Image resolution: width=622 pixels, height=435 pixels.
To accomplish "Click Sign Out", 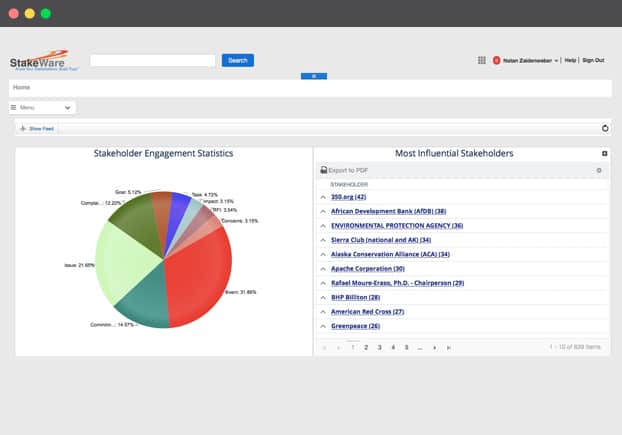I will [593, 60].
